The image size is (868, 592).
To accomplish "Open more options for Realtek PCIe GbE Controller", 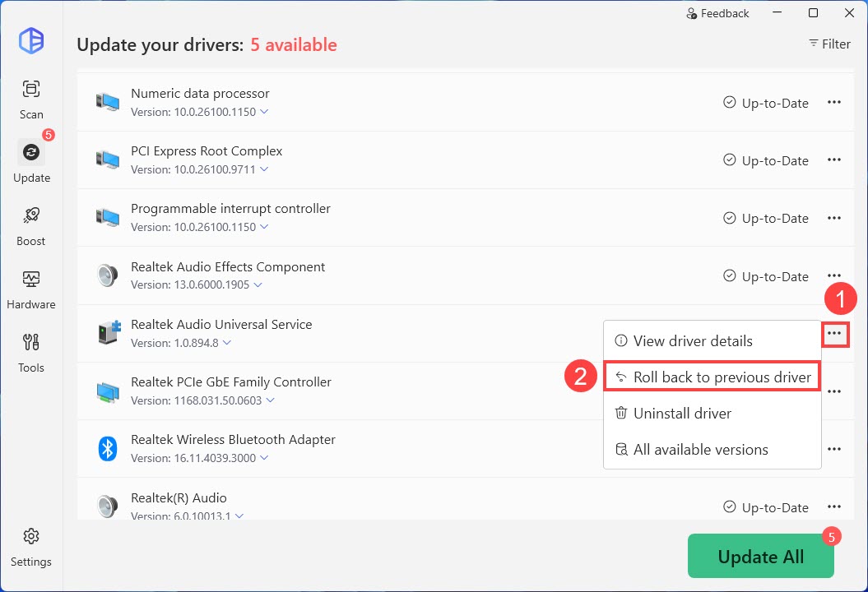I will [x=834, y=391].
